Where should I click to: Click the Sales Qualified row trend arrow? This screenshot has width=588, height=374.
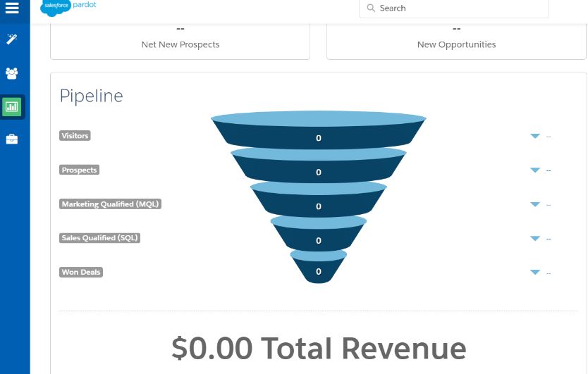click(535, 238)
